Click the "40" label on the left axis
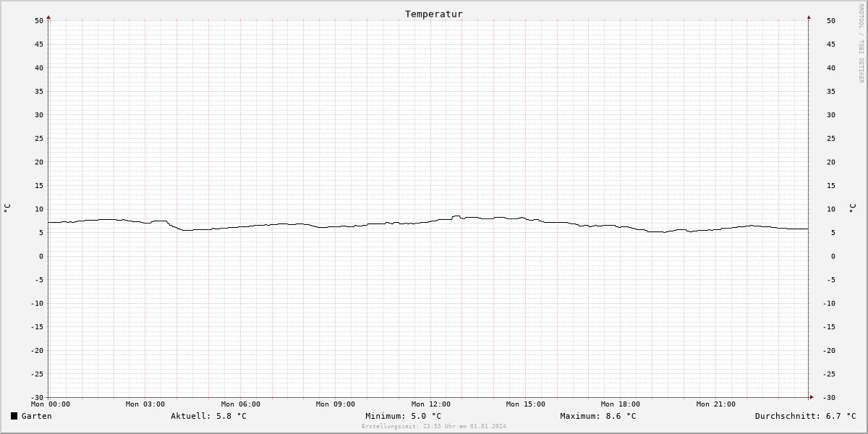Image resolution: width=868 pixels, height=434 pixels. [x=39, y=68]
